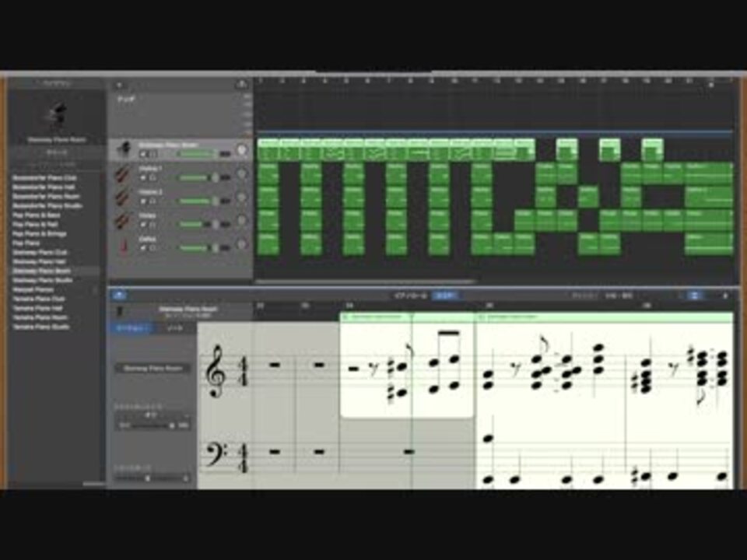Open the quantize dropdown in editor inspector
This screenshot has width=747, height=560.
[x=153, y=415]
